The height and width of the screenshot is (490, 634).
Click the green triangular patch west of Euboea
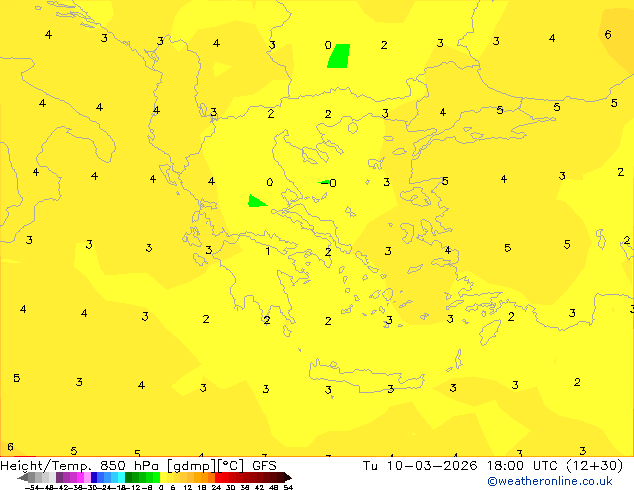pyautogui.click(x=256, y=201)
